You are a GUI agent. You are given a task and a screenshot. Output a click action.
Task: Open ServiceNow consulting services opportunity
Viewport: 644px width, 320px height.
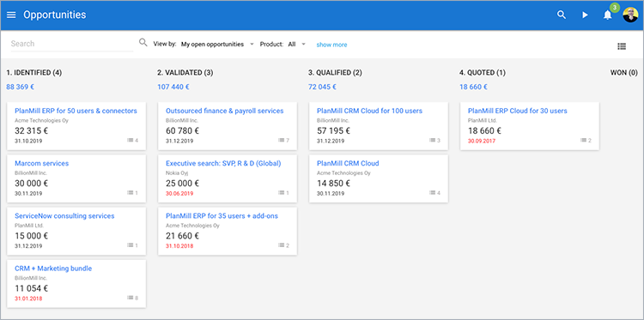click(64, 216)
